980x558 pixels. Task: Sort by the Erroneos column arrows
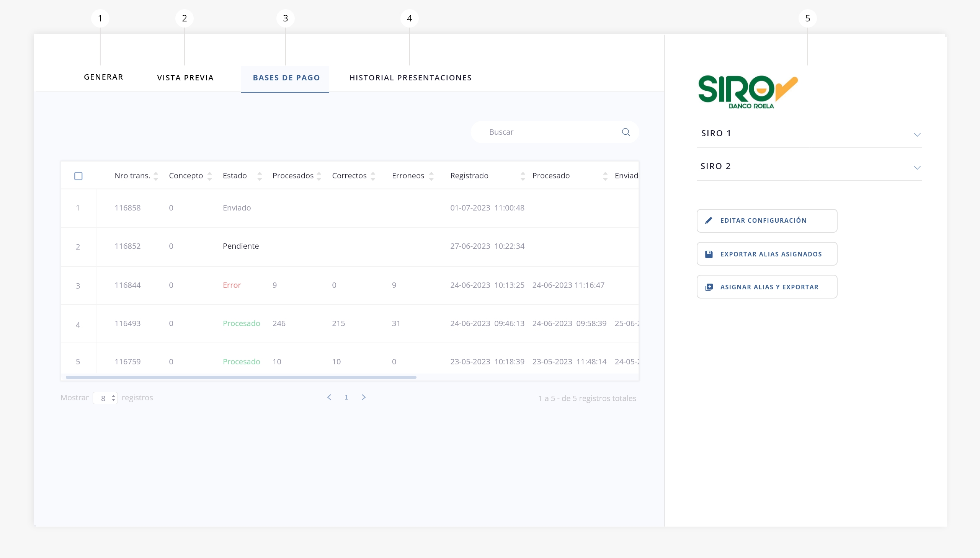click(431, 176)
